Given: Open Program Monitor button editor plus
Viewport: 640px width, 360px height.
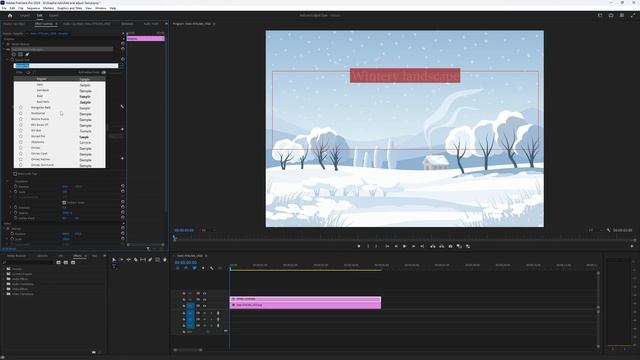Looking at the screenshot, I should 632,246.
